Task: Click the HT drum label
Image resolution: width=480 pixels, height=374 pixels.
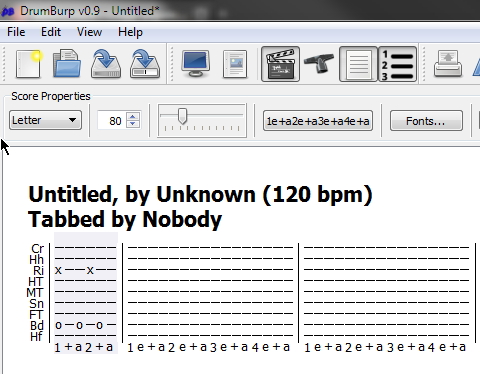Action: coord(36,282)
